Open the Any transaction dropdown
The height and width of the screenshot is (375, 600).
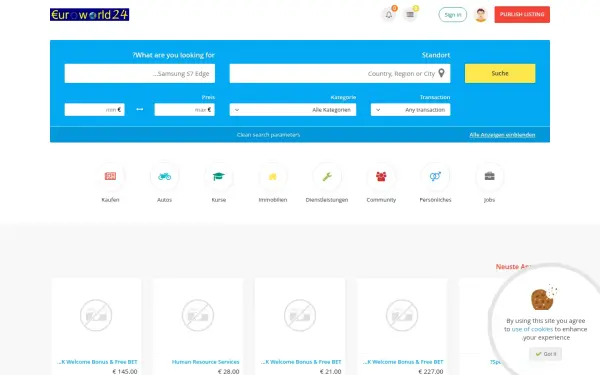pos(410,109)
